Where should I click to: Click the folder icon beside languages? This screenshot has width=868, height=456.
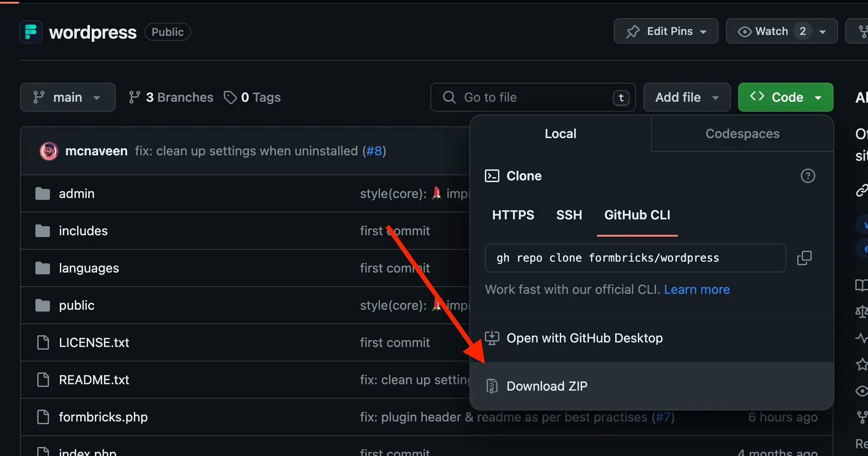43,268
